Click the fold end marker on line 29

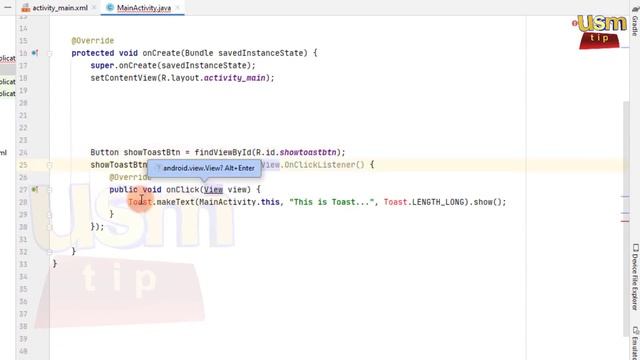click(49, 214)
